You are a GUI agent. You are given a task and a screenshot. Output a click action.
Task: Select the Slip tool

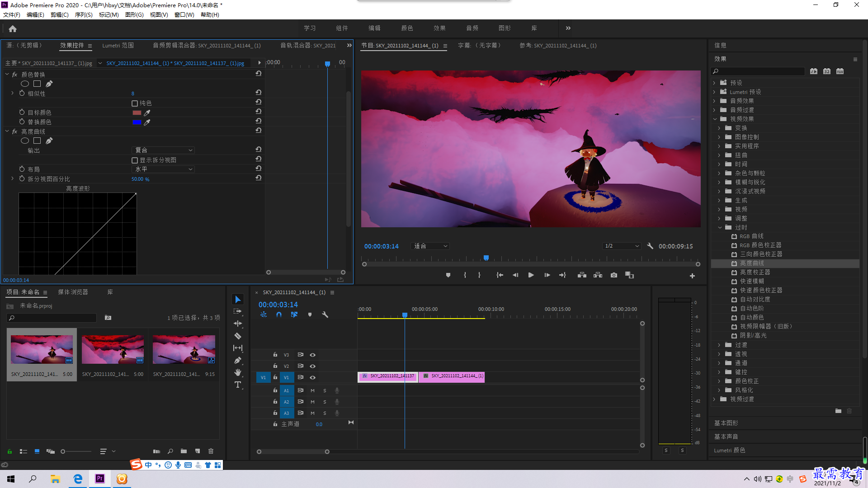pos(238,348)
